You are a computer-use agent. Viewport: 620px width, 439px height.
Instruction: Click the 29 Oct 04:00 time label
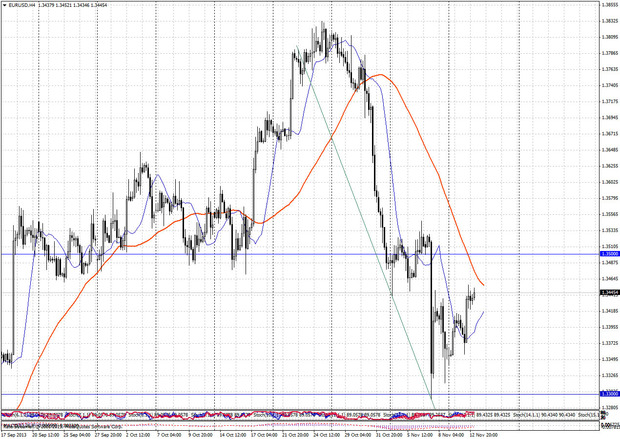tap(357, 435)
